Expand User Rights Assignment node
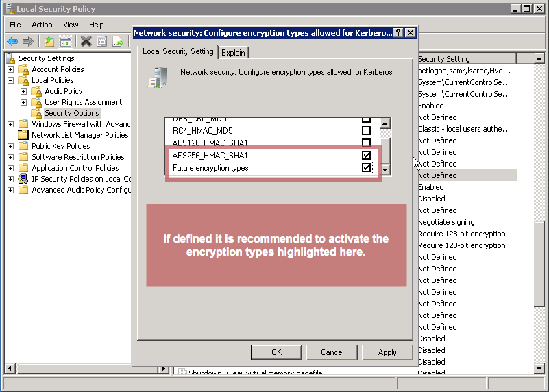The height and width of the screenshot is (392, 549). 23,102
